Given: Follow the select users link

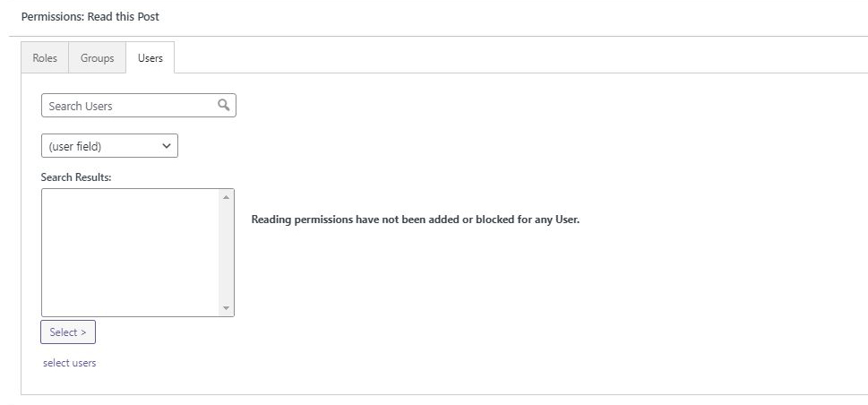Looking at the screenshot, I should 69,363.
